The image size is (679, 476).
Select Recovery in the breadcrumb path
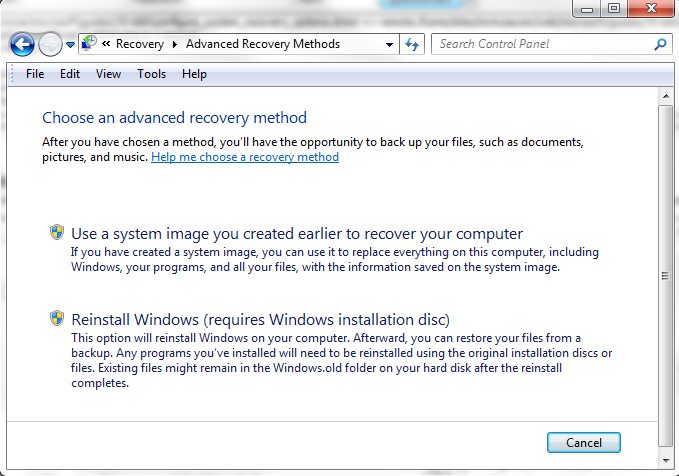[140, 44]
